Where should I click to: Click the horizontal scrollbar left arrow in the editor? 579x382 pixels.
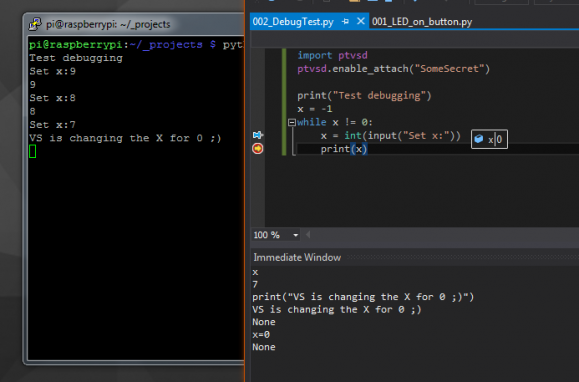coord(308,235)
